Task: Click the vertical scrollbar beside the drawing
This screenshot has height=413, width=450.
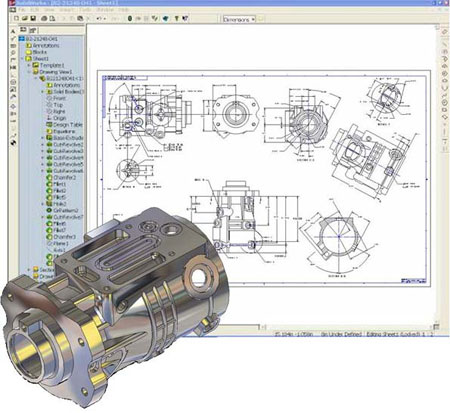Action: [437, 174]
